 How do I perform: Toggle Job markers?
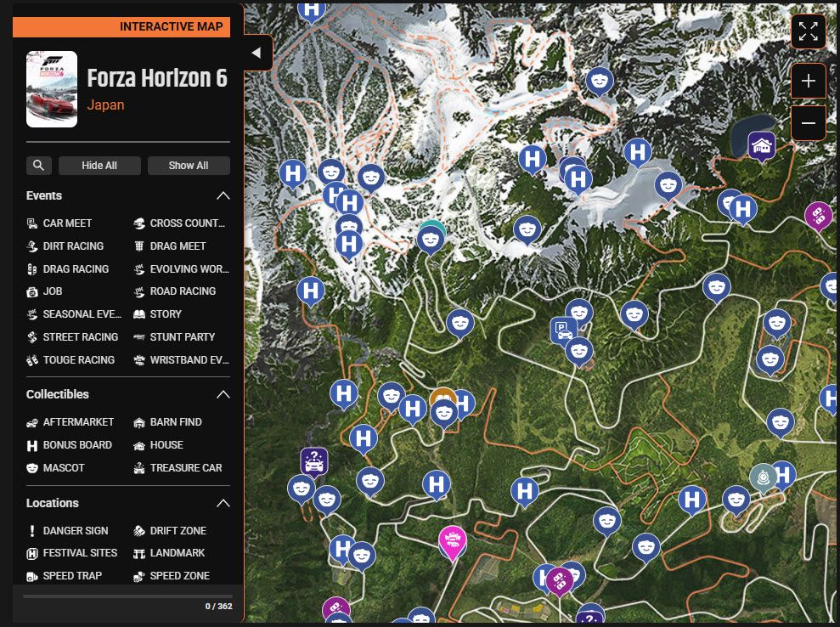(x=44, y=291)
